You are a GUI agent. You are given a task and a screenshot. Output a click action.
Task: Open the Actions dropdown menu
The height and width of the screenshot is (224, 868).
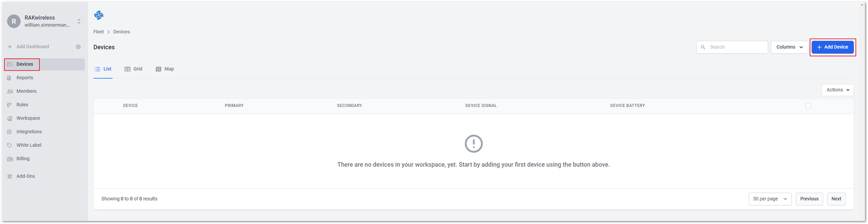click(837, 90)
